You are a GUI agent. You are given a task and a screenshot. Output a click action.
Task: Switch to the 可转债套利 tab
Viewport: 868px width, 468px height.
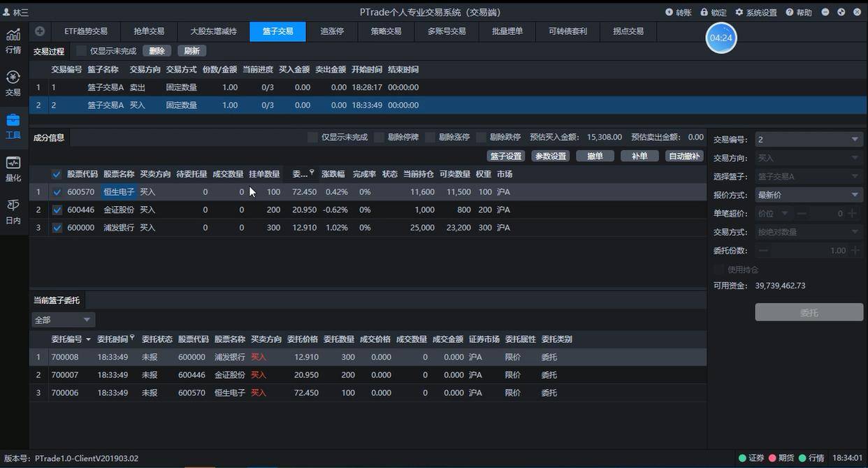pos(567,31)
